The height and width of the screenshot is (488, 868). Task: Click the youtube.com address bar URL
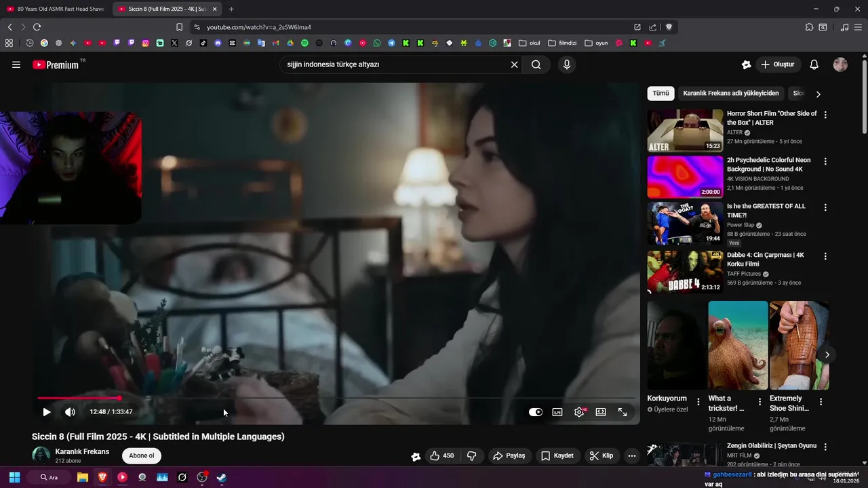(x=258, y=27)
